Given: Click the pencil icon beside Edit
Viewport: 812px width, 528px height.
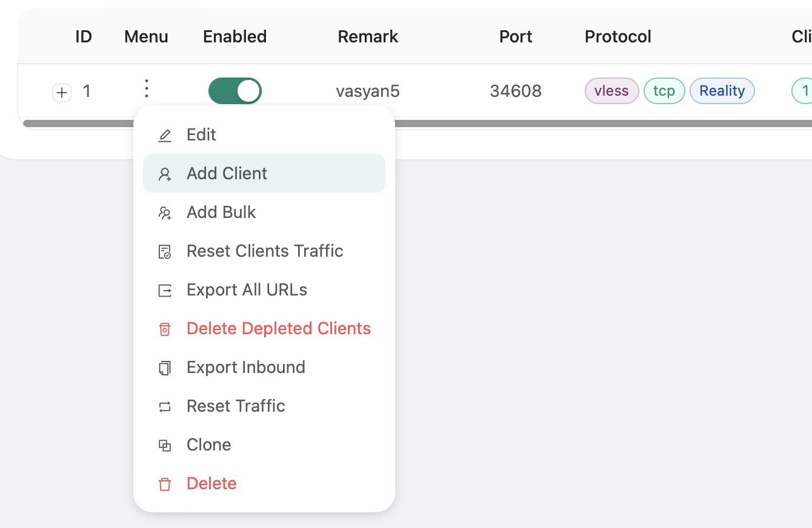Looking at the screenshot, I should point(165,135).
